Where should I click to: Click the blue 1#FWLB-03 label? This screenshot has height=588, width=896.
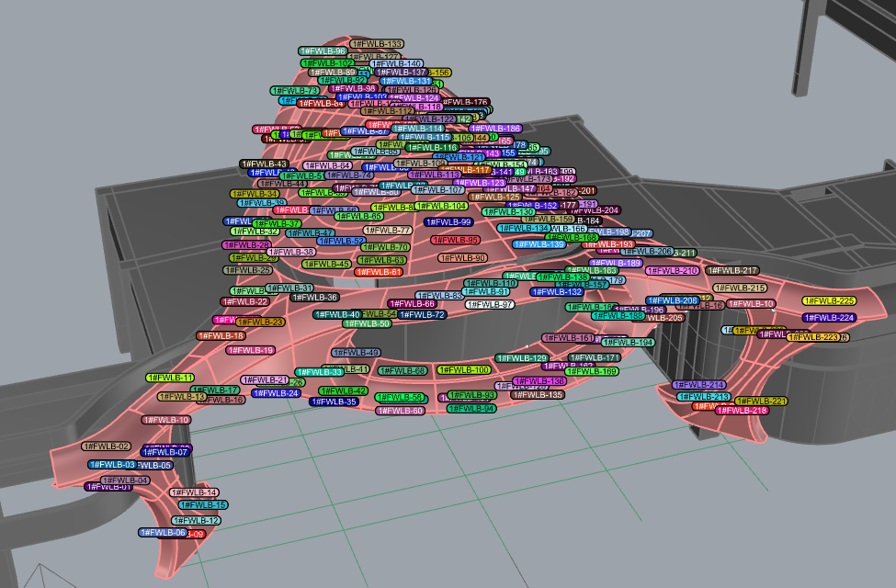(112, 465)
